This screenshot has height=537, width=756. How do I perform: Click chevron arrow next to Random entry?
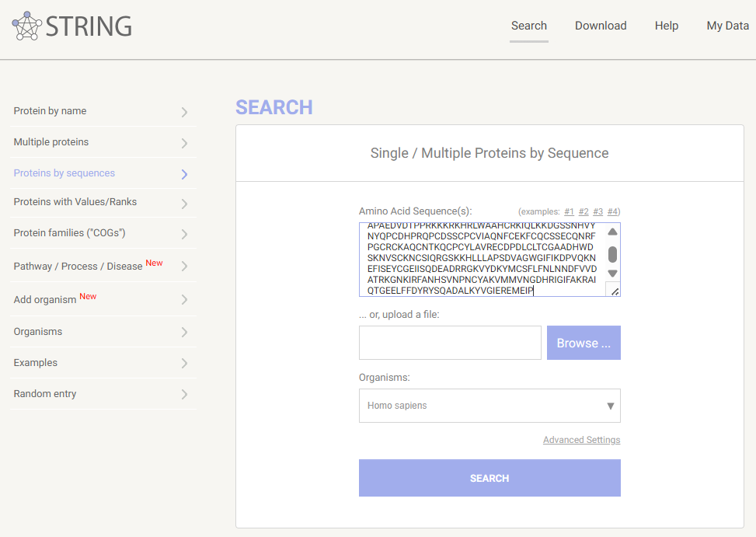pyautogui.click(x=184, y=394)
